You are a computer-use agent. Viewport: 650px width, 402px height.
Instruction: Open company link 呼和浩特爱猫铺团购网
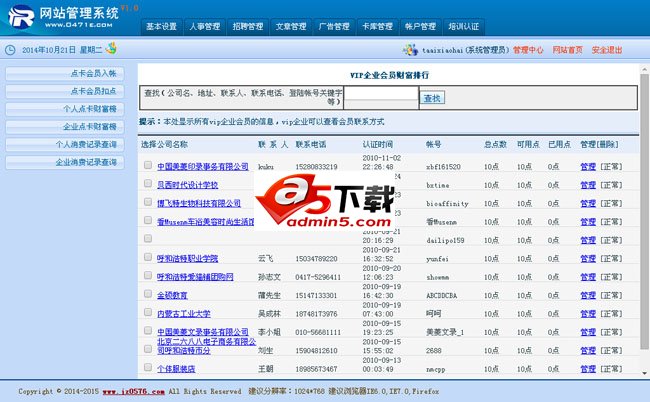(x=195, y=277)
